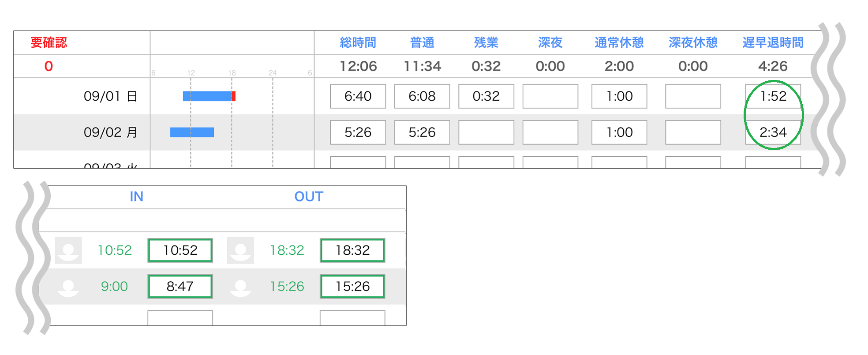The height and width of the screenshot is (355, 868).
Task: Click the avatar icon beside IN time 10:52
Action: click(68, 250)
